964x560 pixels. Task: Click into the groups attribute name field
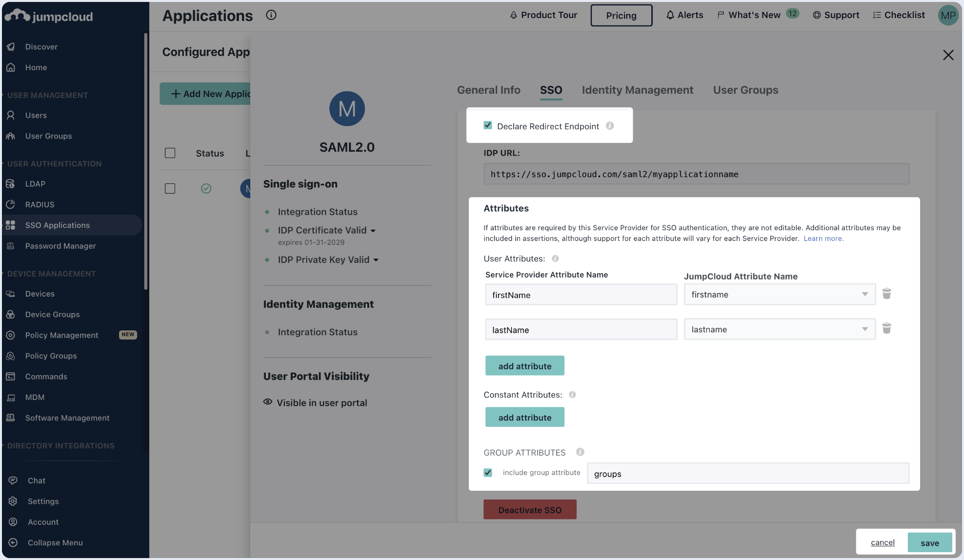[x=747, y=474]
